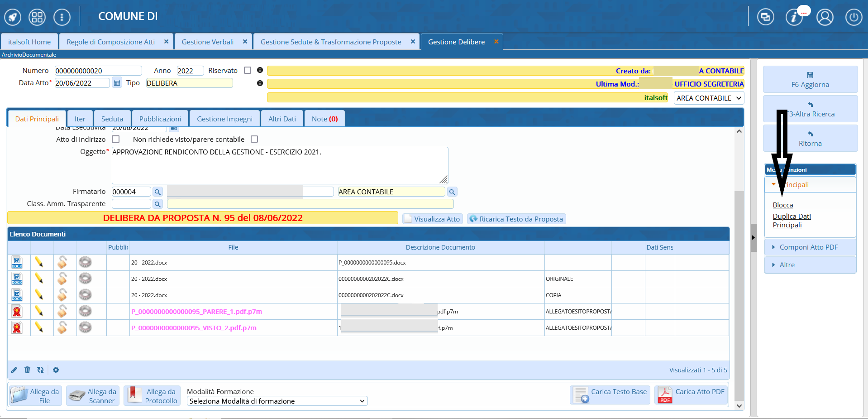This screenshot has height=419, width=868.
Task: Open calendar picker next to Data Atto
Action: click(x=117, y=83)
